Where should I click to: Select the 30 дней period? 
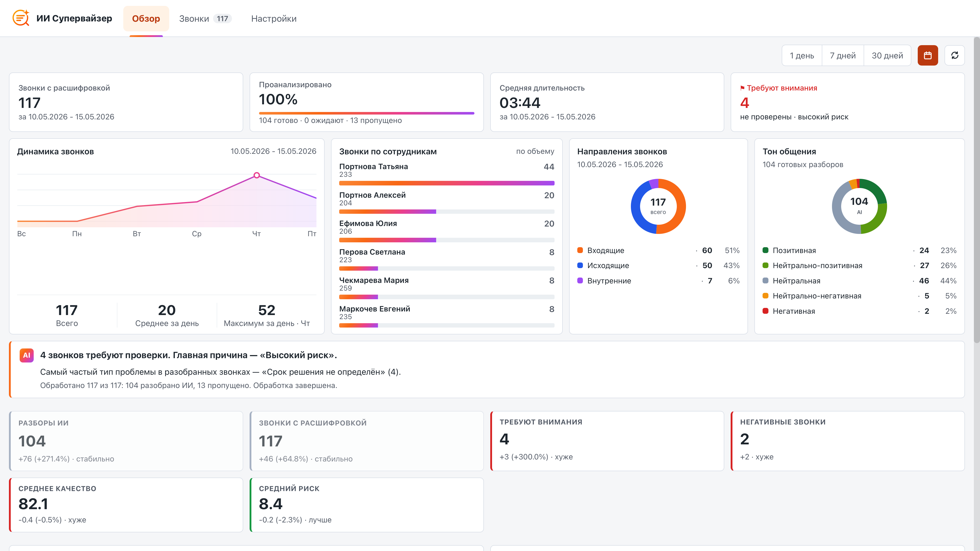point(887,56)
